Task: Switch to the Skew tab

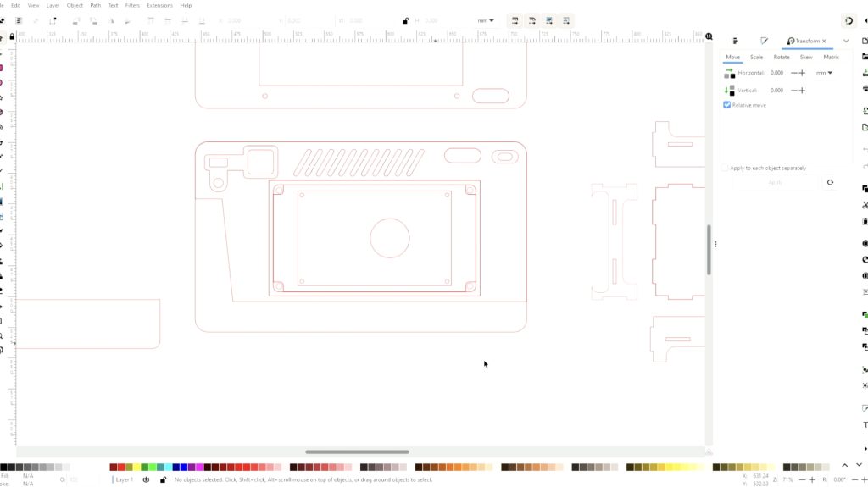Action: (x=805, y=57)
